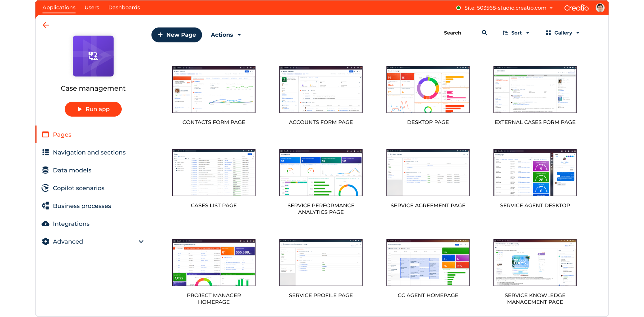Image resolution: width=644 pixels, height=317 pixels.
Task: Open the Cases List Page thumbnail
Action: click(x=214, y=173)
